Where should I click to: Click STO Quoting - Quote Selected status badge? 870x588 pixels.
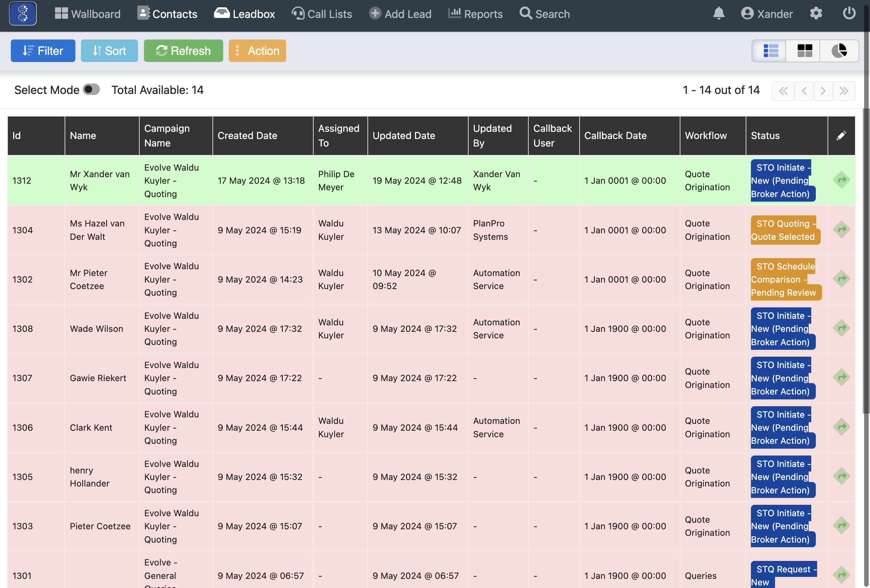785,230
